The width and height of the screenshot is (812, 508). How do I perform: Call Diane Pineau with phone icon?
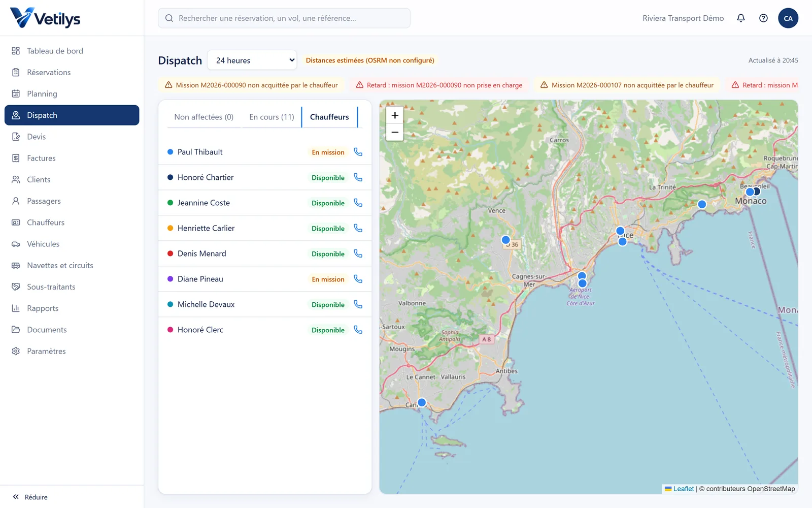(x=358, y=279)
